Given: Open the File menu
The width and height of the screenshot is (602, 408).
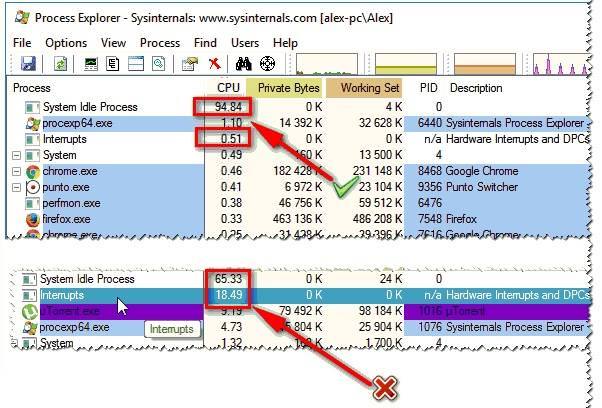Looking at the screenshot, I should [x=22, y=43].
